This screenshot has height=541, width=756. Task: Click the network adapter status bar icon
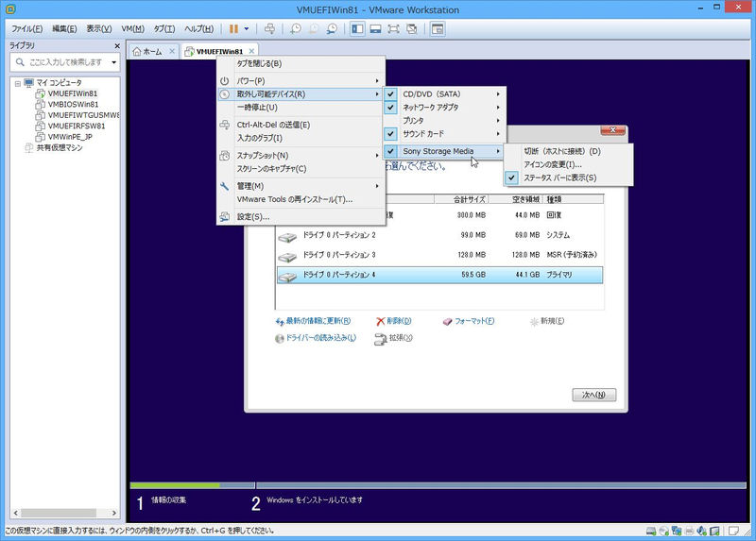click(677, 531)
